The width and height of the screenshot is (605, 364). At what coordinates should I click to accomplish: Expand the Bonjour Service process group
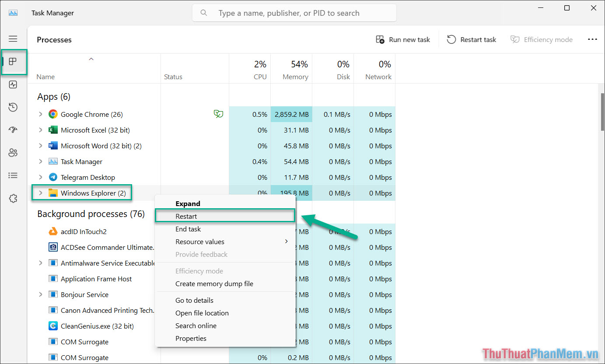(x=40, y=294)
